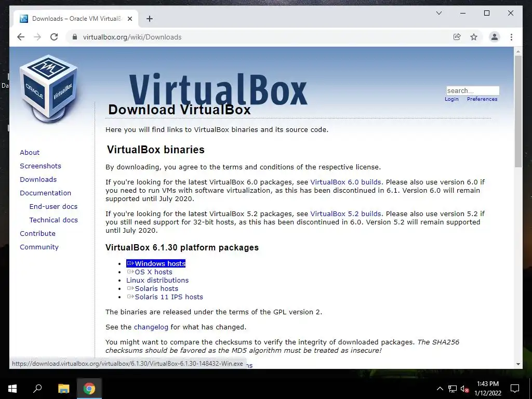Viewport: 532px width, 399px height.
Task: Click the external link icon before OS X hosts
Action: (x=130, y=272)
